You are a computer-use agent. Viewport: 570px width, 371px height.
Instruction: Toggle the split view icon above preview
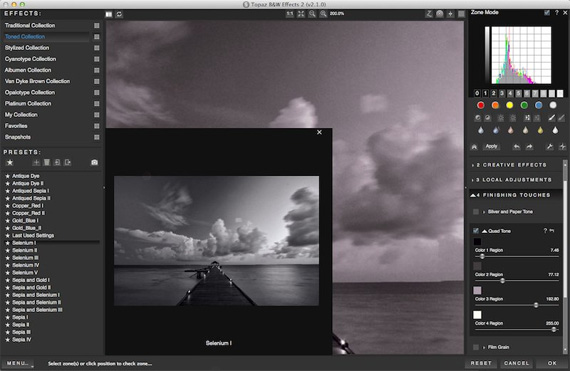click(109, 14)
